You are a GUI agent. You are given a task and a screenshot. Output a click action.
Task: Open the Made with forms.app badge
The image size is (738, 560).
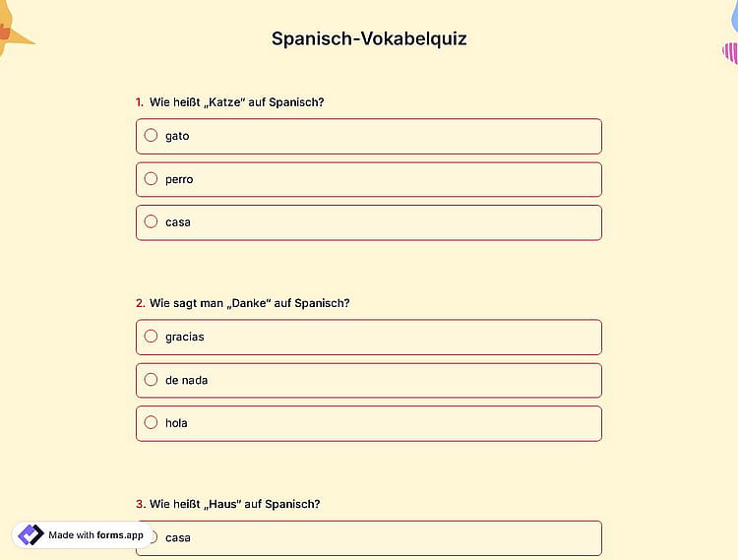83,535
